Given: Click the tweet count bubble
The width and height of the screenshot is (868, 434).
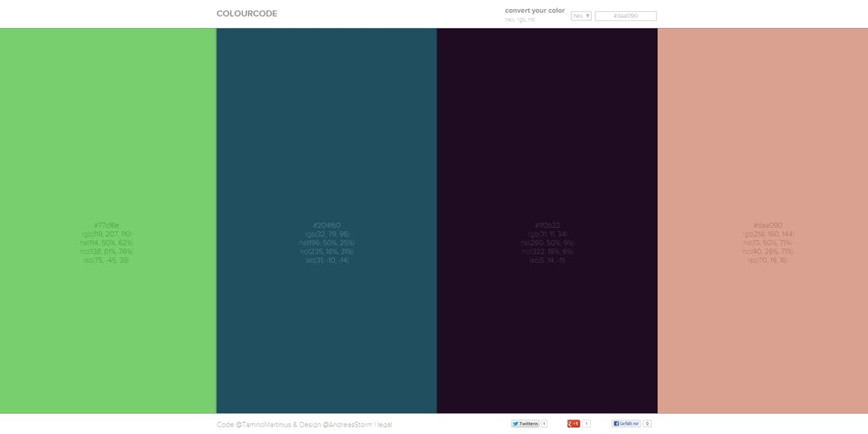Looking at the screenshot, I should 544,423.
